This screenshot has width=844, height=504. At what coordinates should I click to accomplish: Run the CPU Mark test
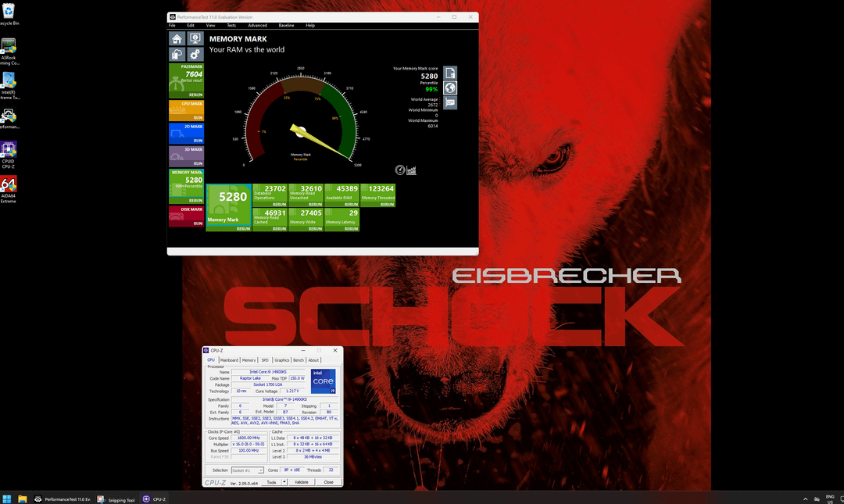(x=198, y=118)
